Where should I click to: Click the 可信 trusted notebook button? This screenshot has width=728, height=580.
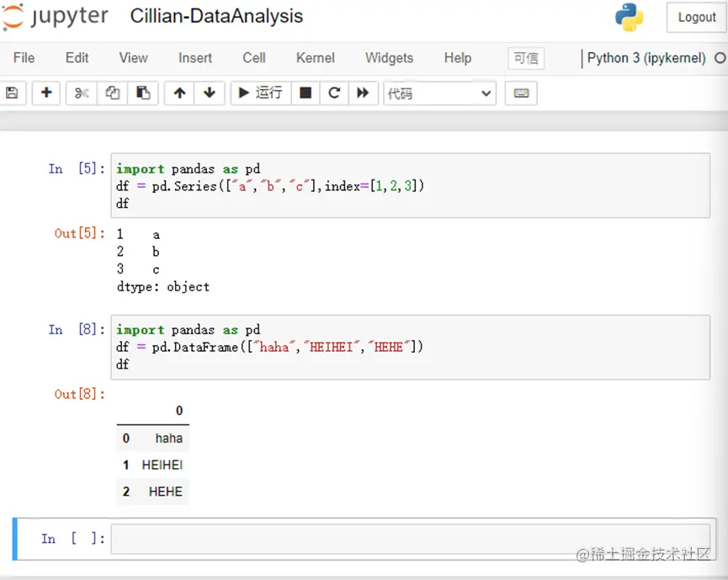[x=525, y=58]
